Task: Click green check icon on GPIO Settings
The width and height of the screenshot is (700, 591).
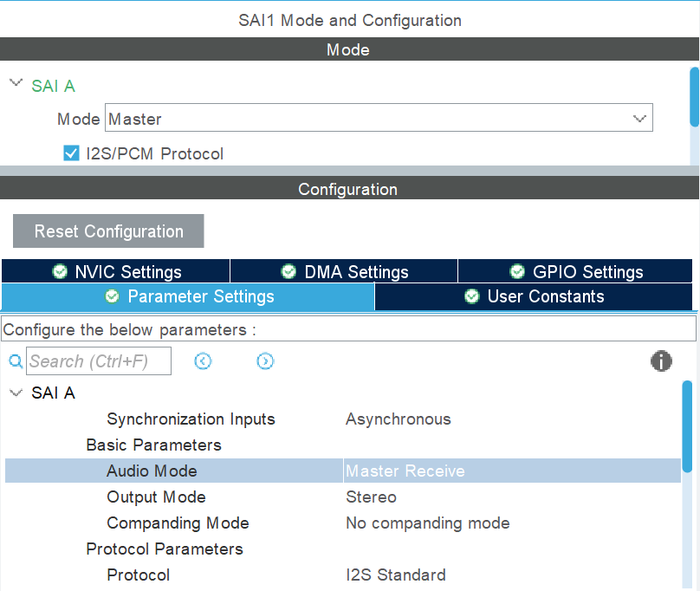Action: point(517,271)
